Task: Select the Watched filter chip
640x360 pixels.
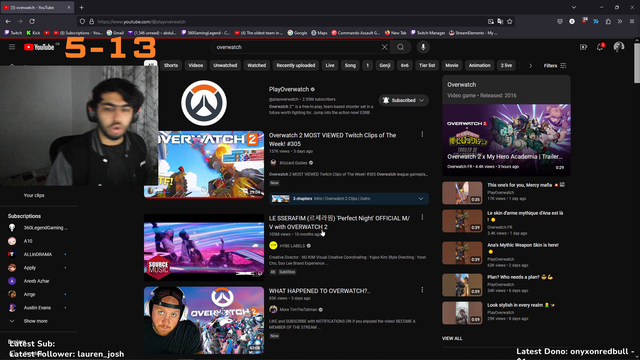Action: [256, 65]
